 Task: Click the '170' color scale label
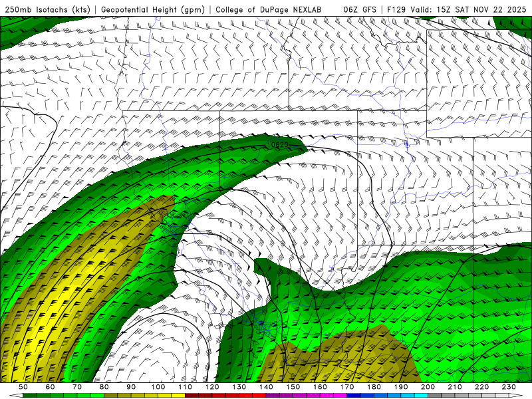click(x=346, y=387)
